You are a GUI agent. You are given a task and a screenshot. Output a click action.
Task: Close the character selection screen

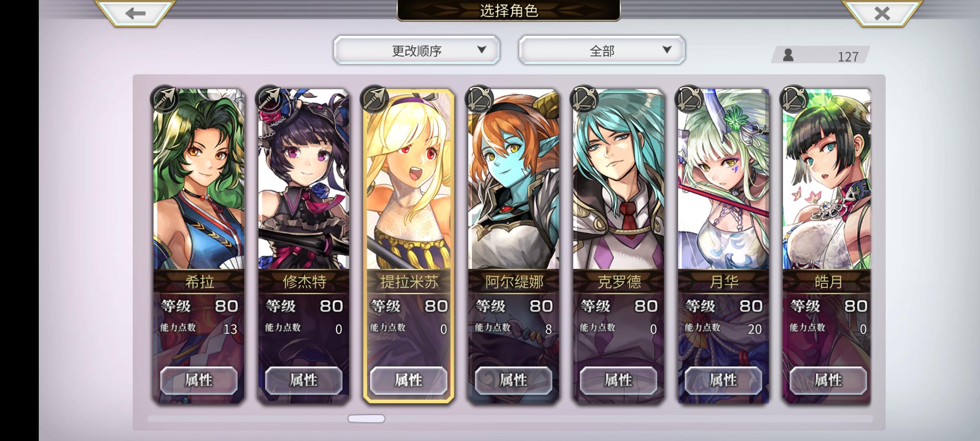click(882, 13)
